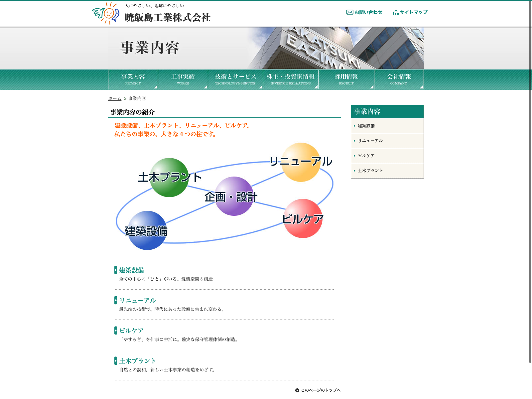
Task: Open 建築設備 in the right sidebar
Action: [x=366, y=126]
